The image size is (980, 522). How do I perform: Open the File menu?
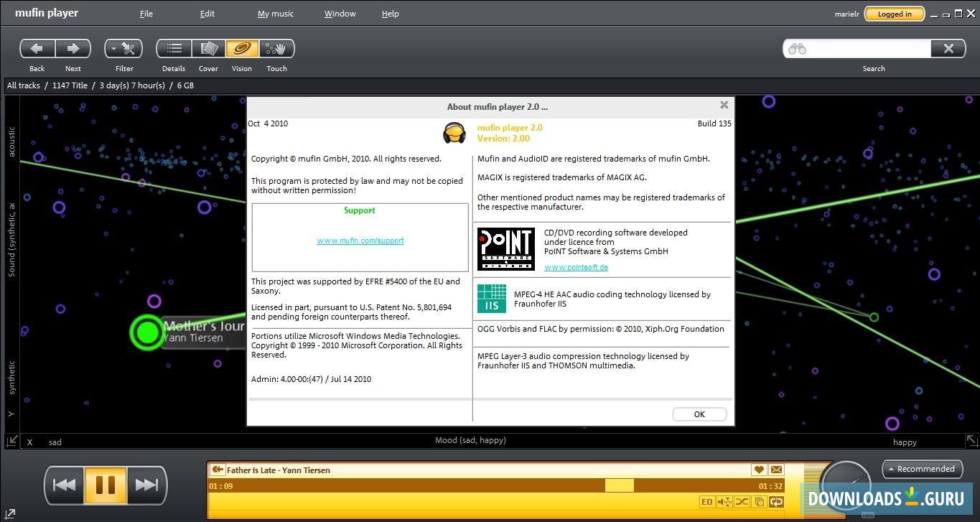[x=146, y=14]
